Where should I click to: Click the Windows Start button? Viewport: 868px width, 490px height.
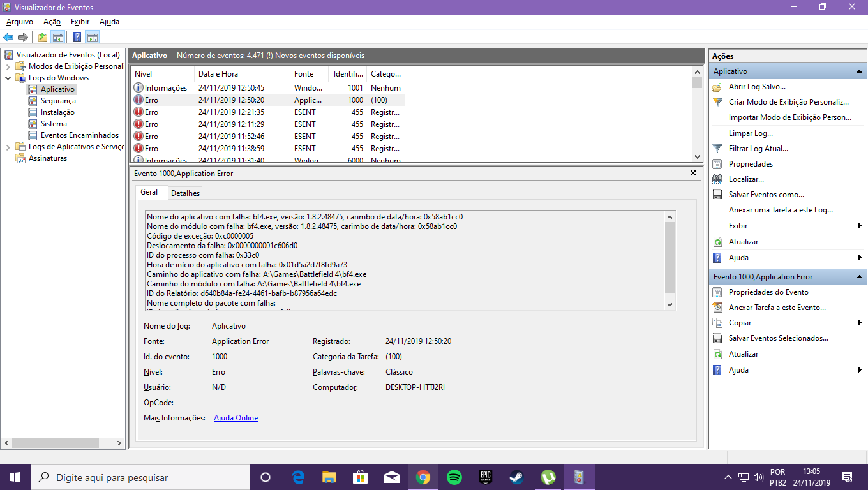coord(15,477)
